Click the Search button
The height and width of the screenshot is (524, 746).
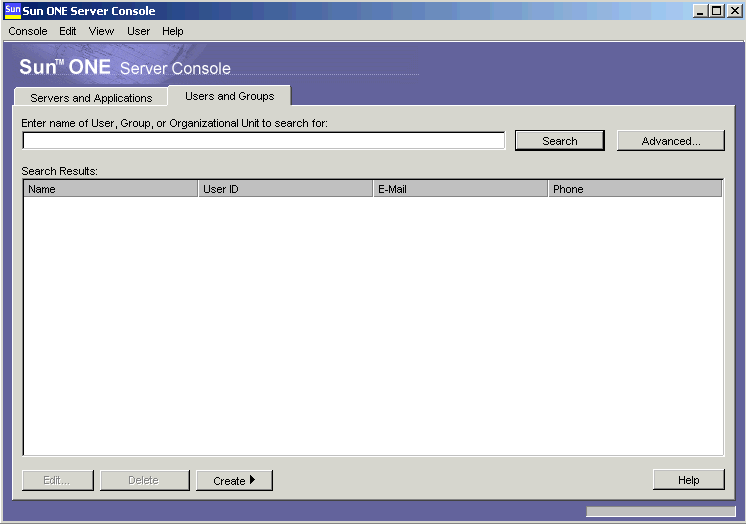click(x=560, y=141)
